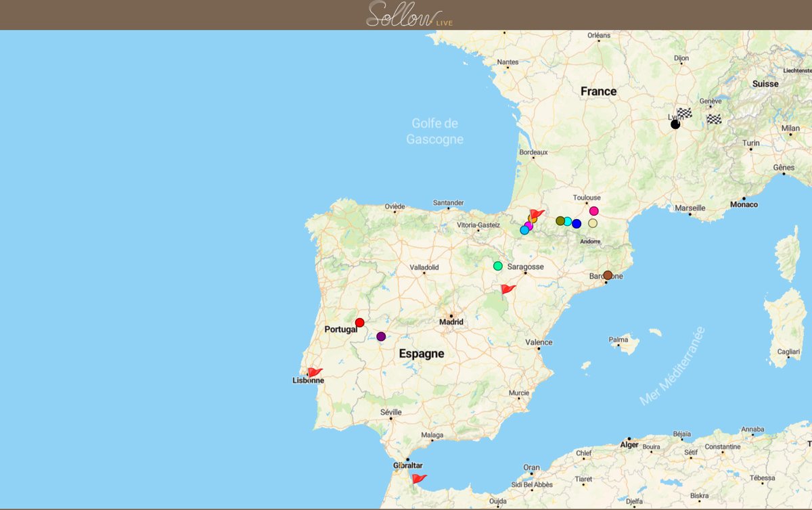Click the green marker near Saragosse
This screenshot has height=510, width=812.
497,265
